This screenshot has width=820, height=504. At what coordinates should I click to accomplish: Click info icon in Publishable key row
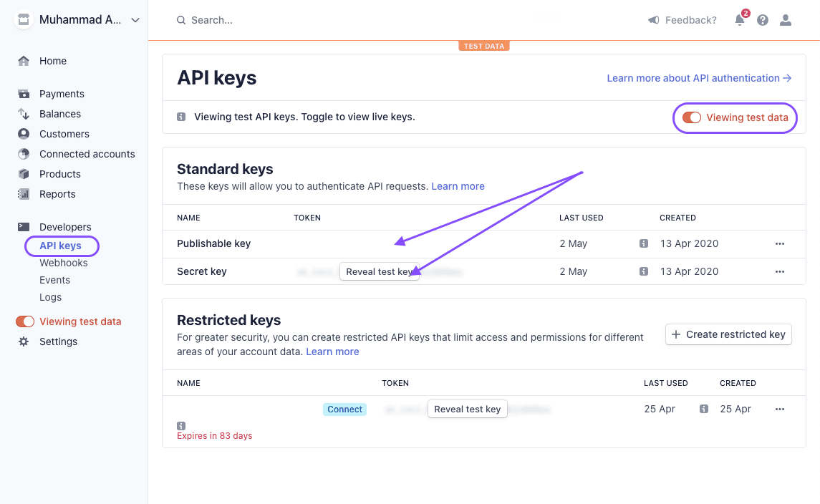643,243
